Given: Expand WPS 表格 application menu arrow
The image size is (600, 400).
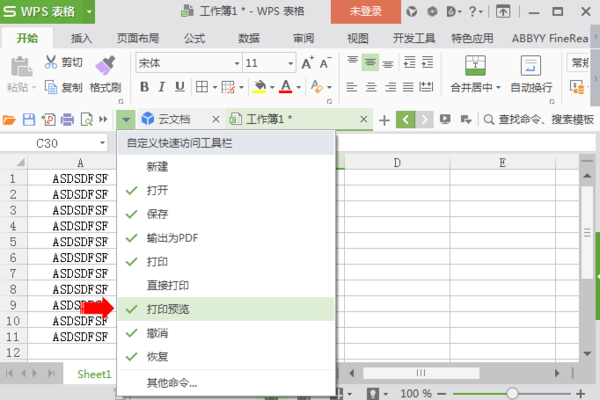Looking at the screenshot, I should pos(89,11).
